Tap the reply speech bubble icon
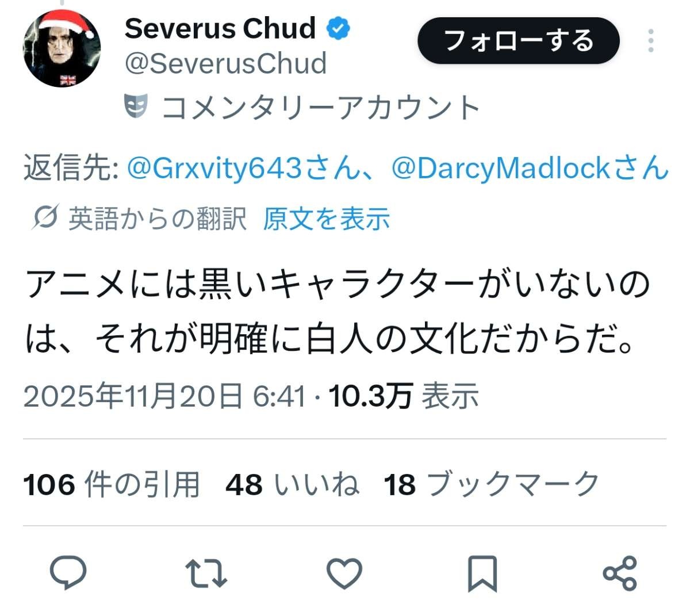The height and width of the screenshot is (616, 690). [68, 573]
